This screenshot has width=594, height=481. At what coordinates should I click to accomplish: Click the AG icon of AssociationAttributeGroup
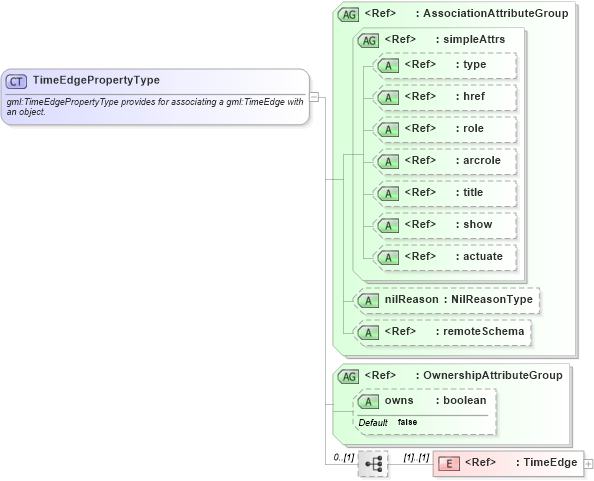[349, 15]
